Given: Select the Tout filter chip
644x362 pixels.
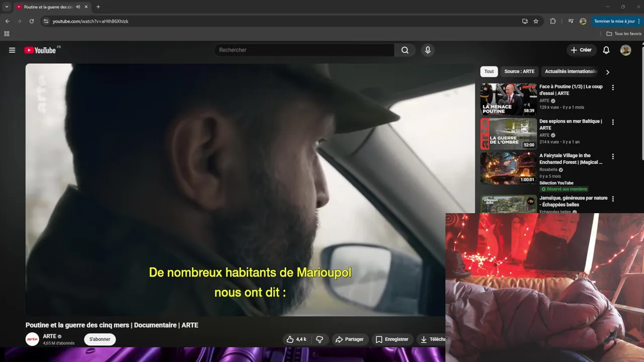Looking at the screenshot, I should (489, 71).
